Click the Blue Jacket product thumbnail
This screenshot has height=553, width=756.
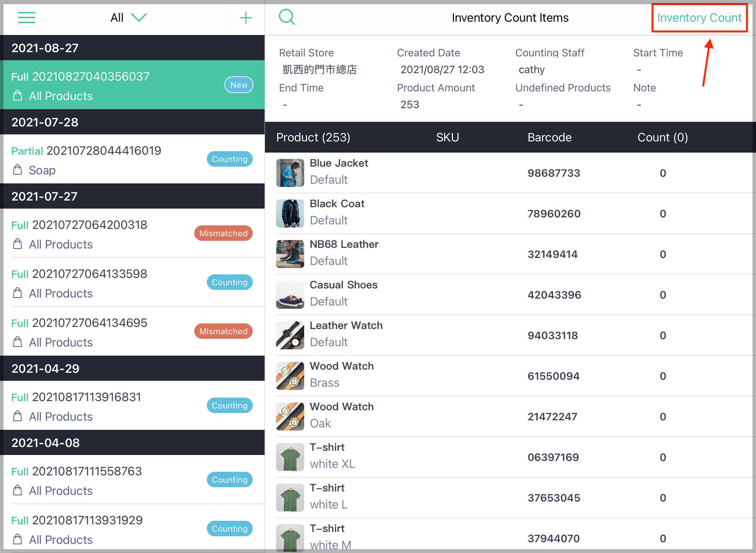click(x=290, y=173)
